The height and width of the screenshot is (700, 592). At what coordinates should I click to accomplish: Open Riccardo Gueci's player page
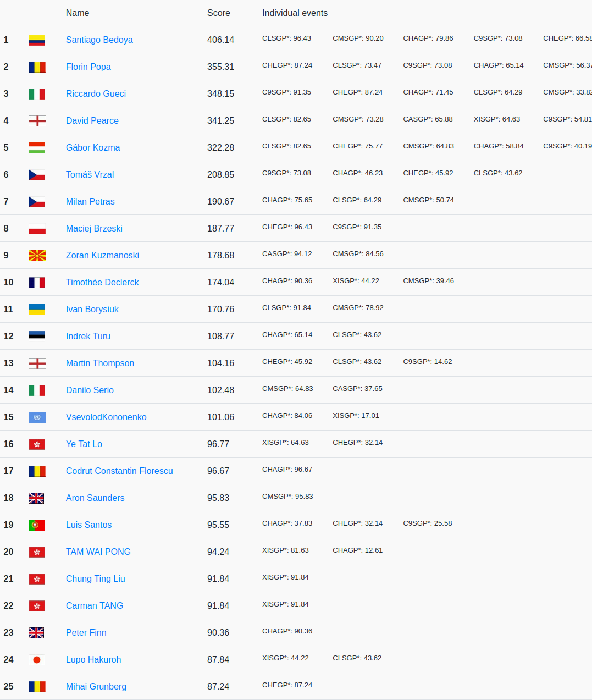coord(96,93)
